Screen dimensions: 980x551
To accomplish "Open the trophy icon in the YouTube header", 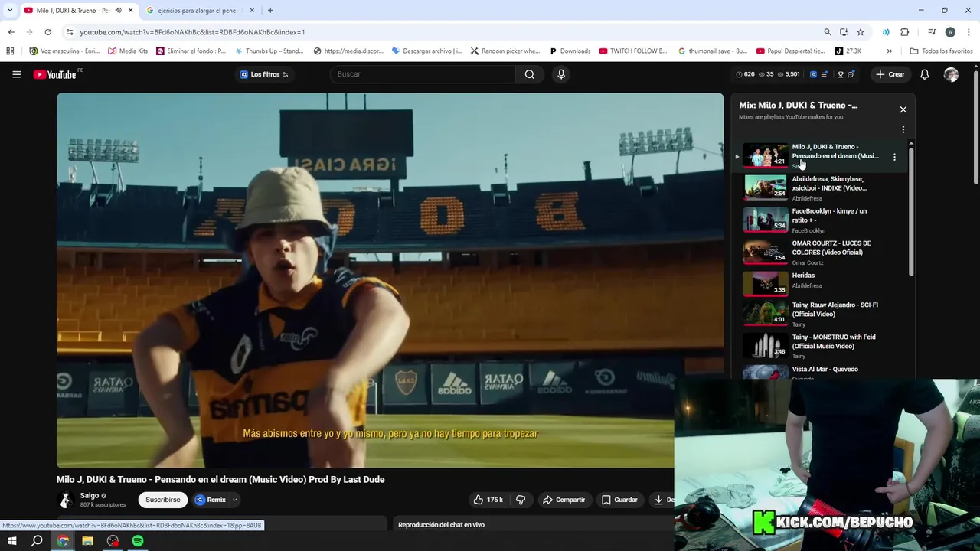I will point(841,74).
